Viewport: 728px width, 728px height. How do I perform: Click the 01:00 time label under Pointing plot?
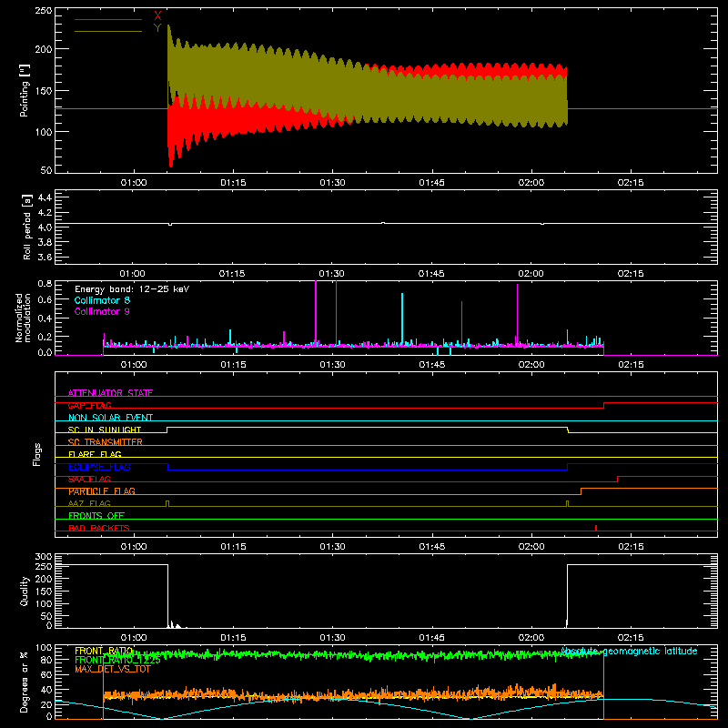(x=134, y=183)
